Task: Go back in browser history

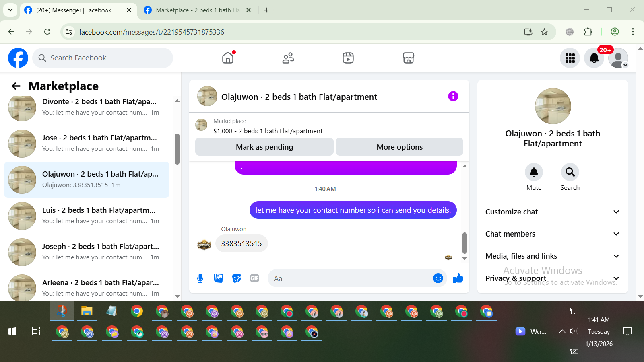Action: (11, 32)
